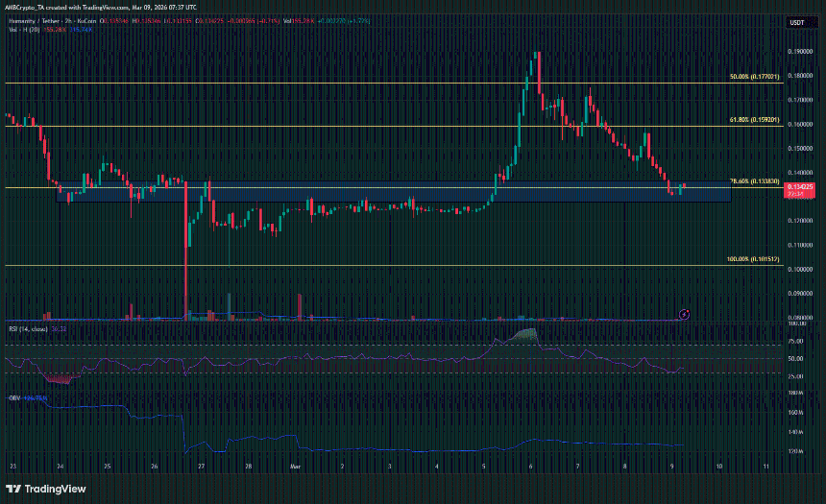
Task: Click the 0.190000 price axis value
Action: (800, 52)
